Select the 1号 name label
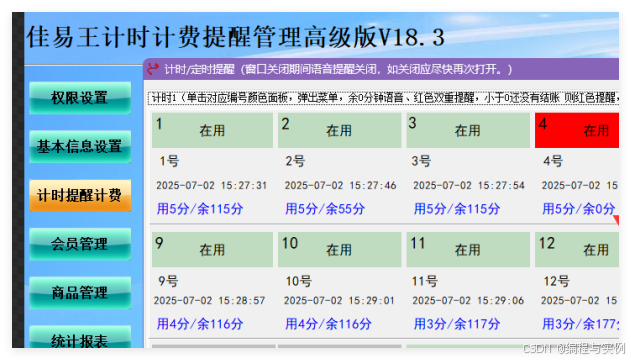Screen dimensions: 631x360 tap(169, 161)
